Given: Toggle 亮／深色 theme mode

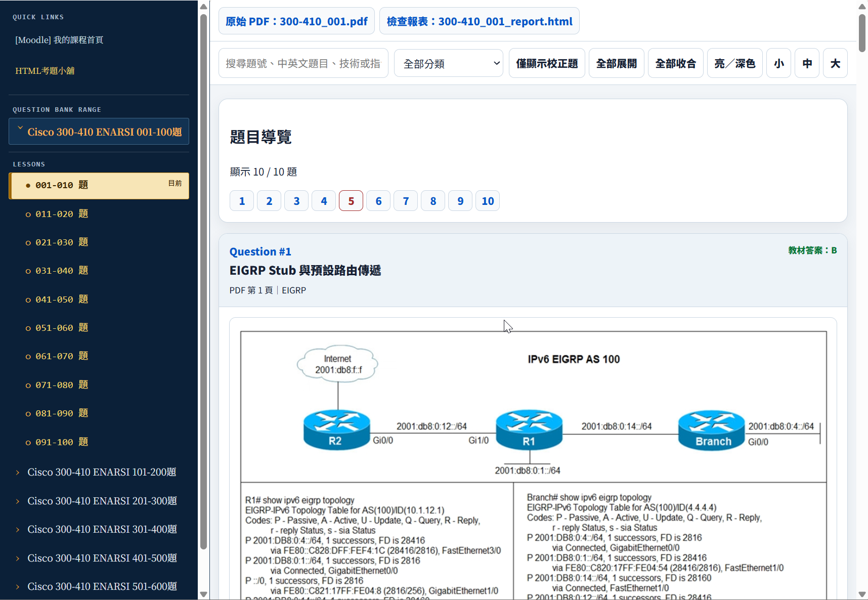Looking at the screenshot, I should 734,63.
